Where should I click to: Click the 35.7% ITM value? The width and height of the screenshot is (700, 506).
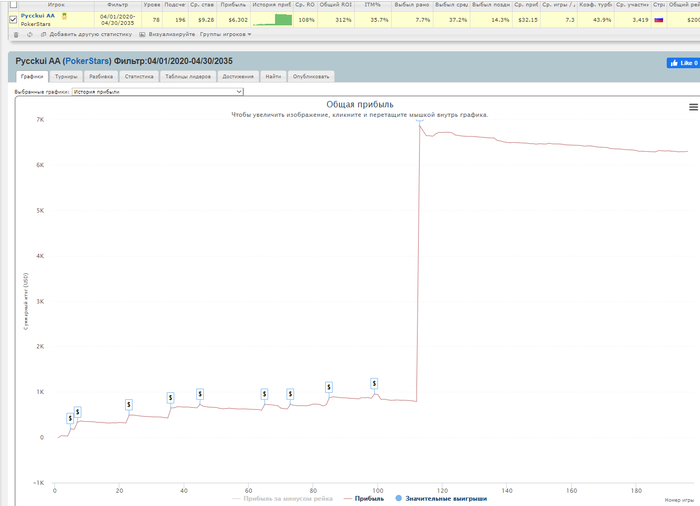(x=380, y=20)
